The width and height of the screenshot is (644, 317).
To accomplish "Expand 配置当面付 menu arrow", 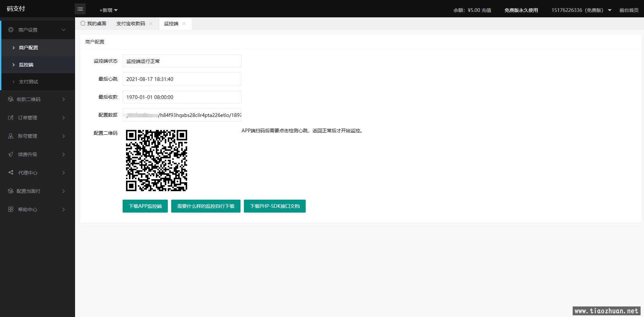I will coord(64,191).
